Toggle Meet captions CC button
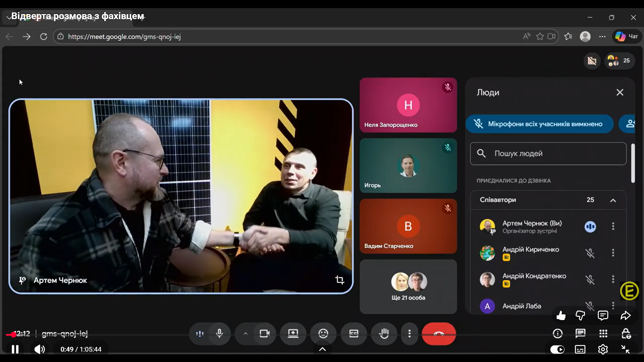644x362 pixels. click(x=354, y=333)
